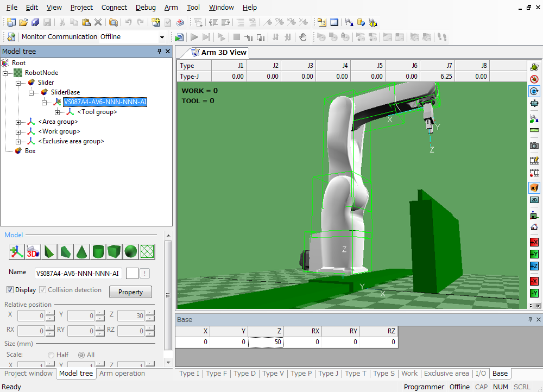Click the 3D data import icon
The width and height of the screenshot is (543, 392).
pyautogui.click(x=33, y=251)
